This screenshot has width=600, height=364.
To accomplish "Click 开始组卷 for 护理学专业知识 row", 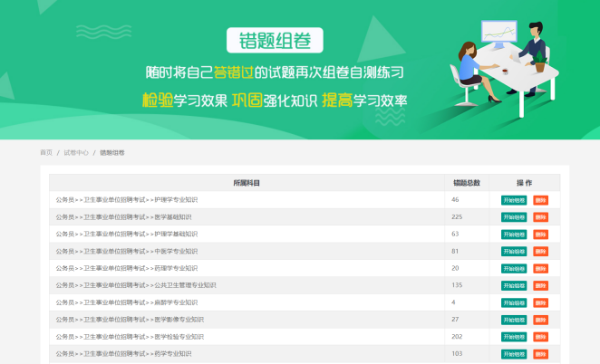I will pyautogui.click(x=514, y=200).
